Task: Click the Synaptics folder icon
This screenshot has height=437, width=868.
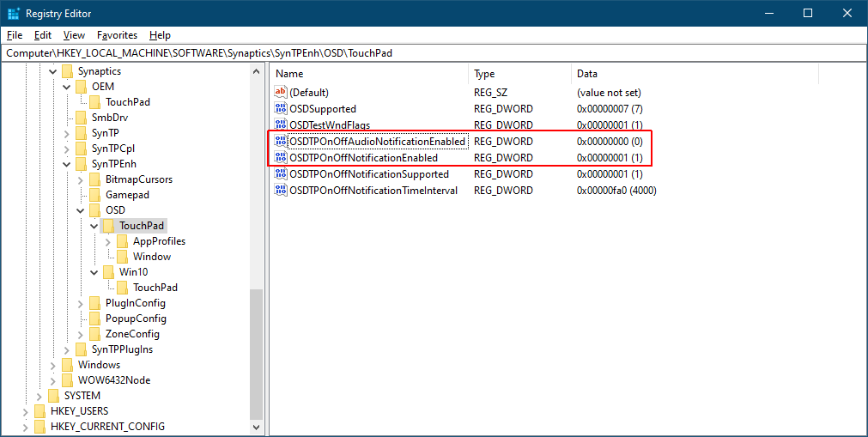Action: pyautogui.click(x=68, y=71)
